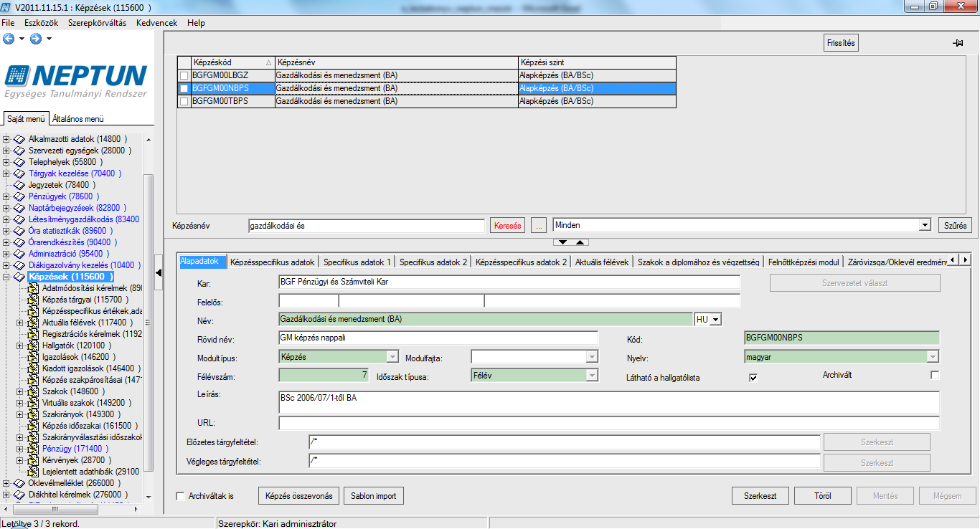Check the box for row BGFGM00NBPS

coord(184,88)
